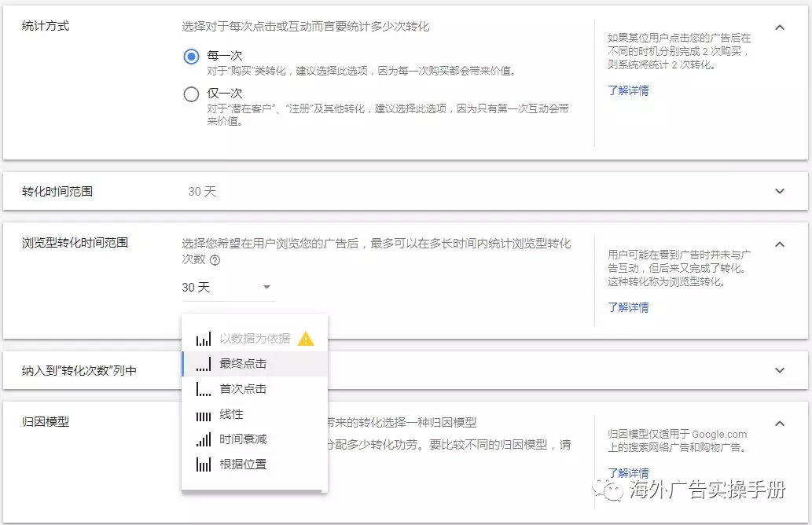
Task: Click the position-based (根据位置) bars icon
Action: click(x=204, y=464)
